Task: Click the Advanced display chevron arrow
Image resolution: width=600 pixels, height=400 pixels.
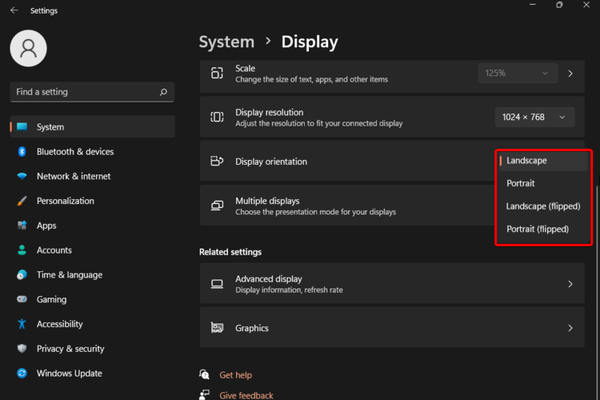Action: [570, 284]
